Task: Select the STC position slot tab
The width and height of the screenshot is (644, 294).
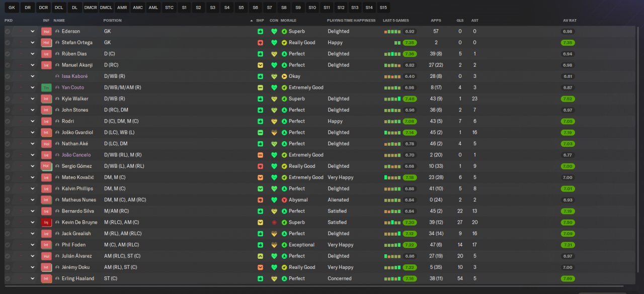Action: pos(170,8)
